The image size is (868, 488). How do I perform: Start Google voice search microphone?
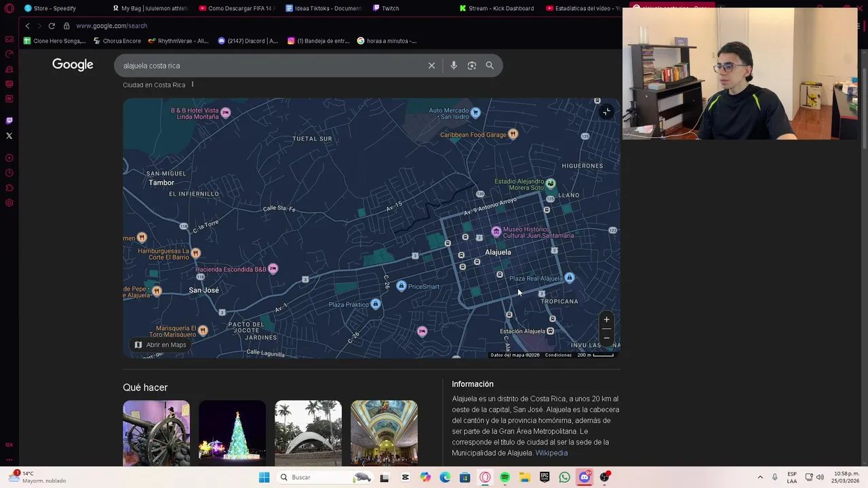coord(454,66)
